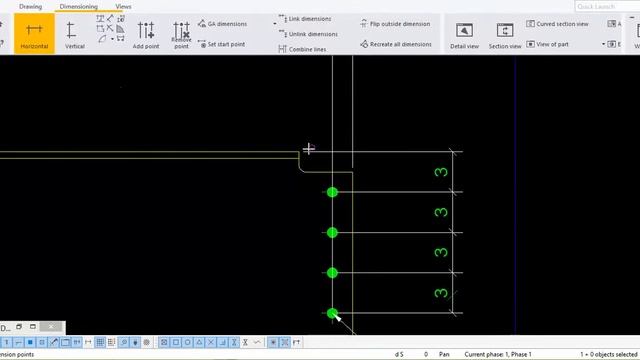Toggle snap to points crossed-box icon
Viewport: 640px width, 360px height.
click(164, 342)
